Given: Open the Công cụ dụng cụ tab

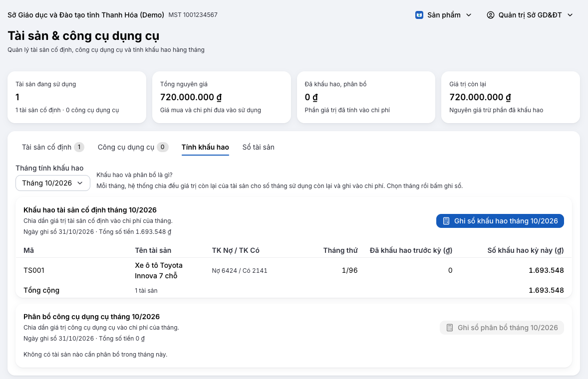Looking at the screenshot, I should pyautogui.click(x=133, y=147).
